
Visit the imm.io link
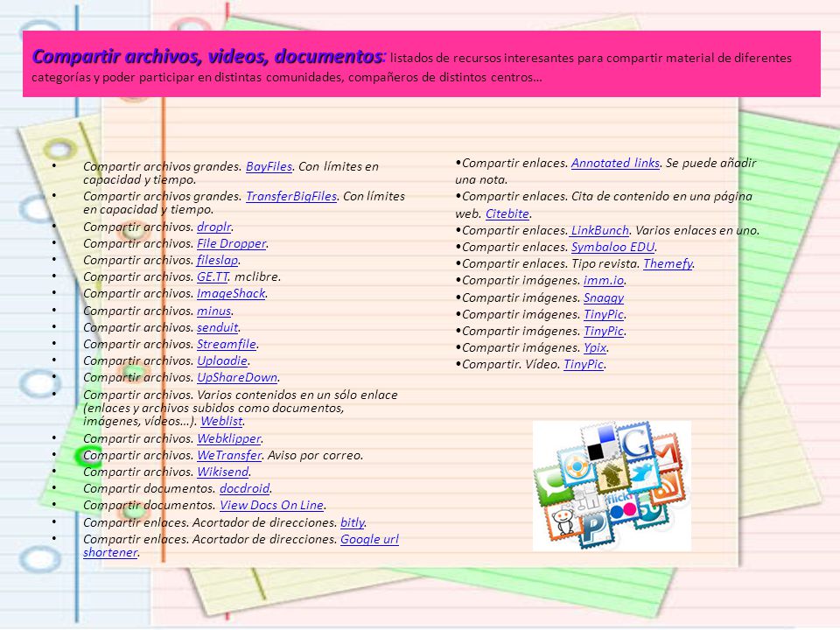click(x=604, y=280)
